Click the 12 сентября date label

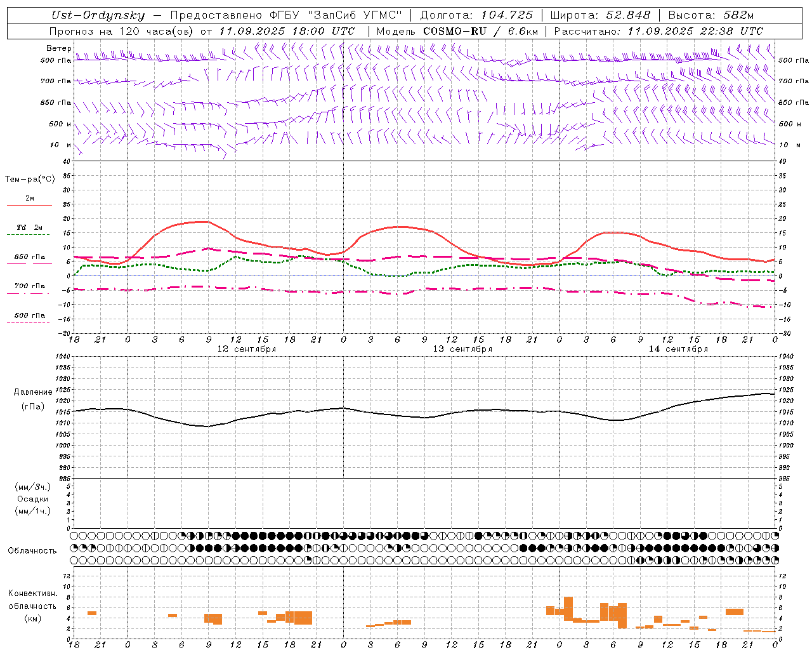coord(247,349)
